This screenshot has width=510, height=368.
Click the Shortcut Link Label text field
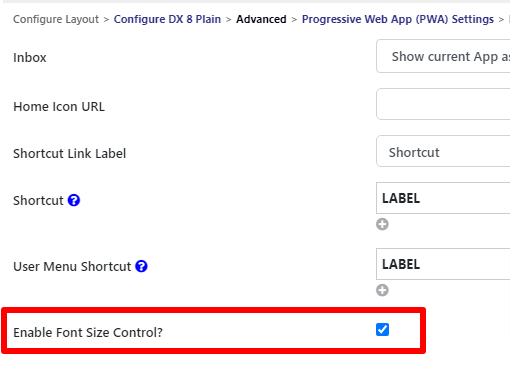point(443,151)
